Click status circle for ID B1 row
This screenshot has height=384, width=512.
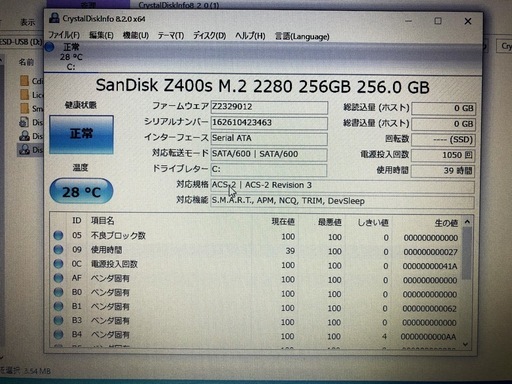pyautogui.click(x=58, y=306)
